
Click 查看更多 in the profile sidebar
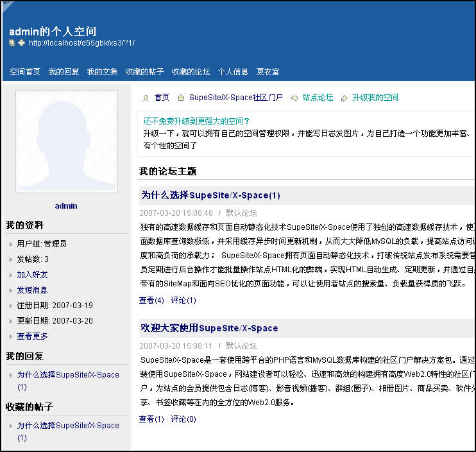(32, 336)
